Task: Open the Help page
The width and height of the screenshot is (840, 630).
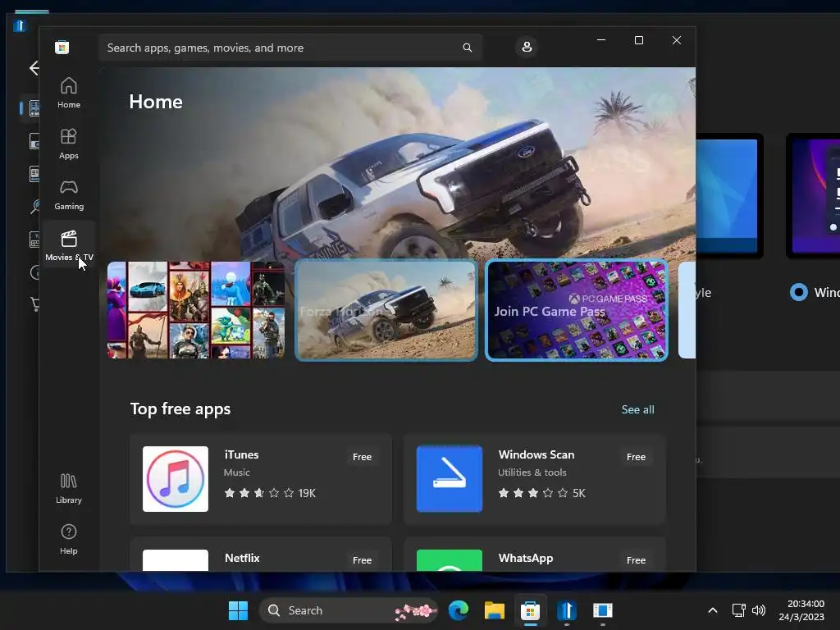Action: 69,540
